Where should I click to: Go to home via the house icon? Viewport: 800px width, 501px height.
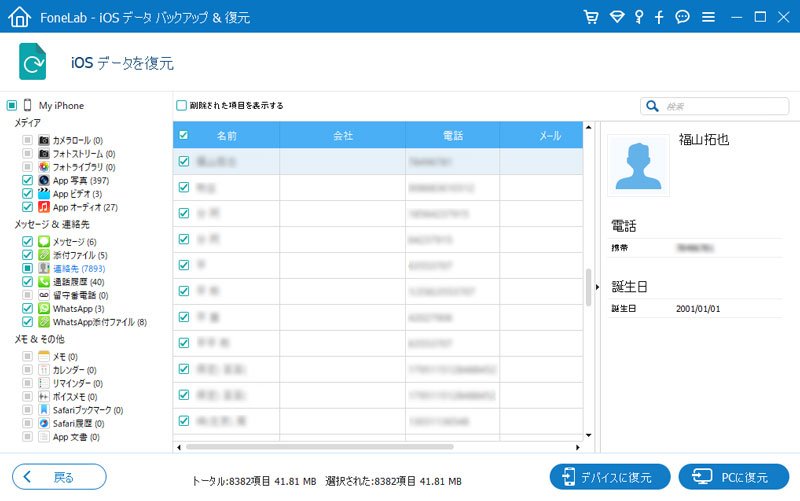pos(19,17)
